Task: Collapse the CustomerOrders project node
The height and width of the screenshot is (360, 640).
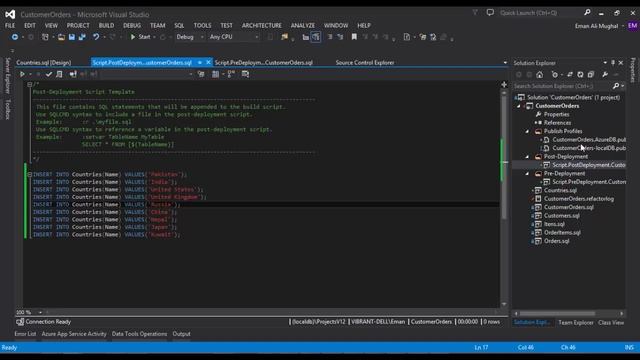Action: click(519, 106)
